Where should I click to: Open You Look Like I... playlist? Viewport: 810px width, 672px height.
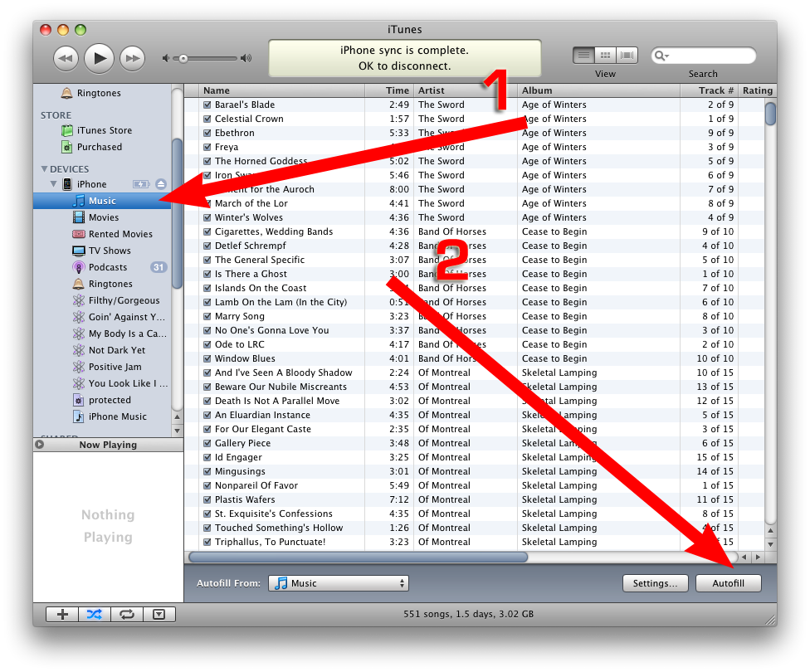coord(102,382)
